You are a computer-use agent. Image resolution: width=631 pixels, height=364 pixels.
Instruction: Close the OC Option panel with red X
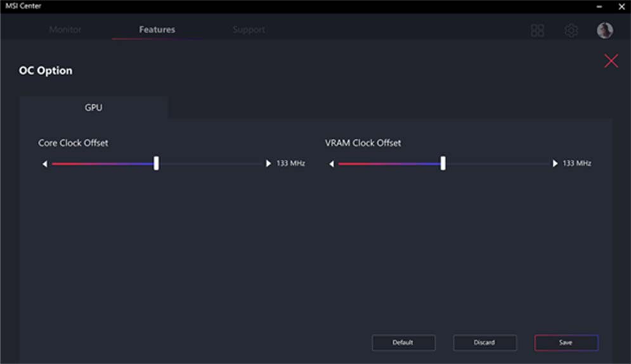(x=611, y=61)
